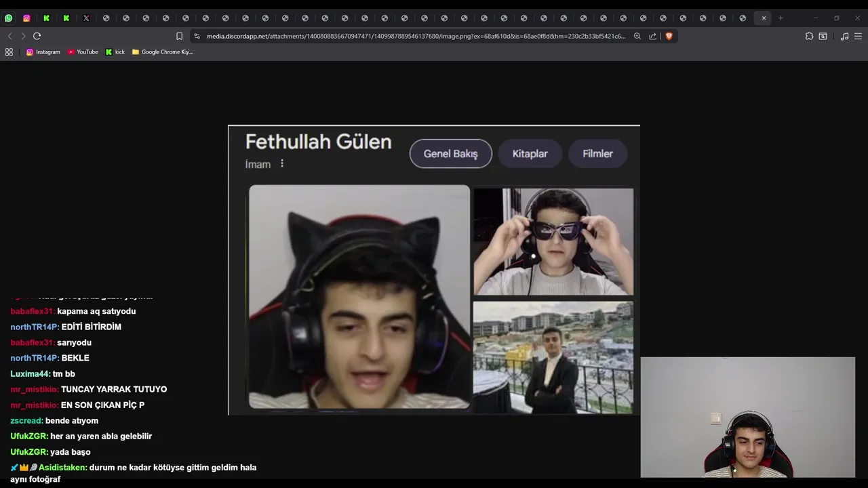Click UfukZGR beside her an yaren abla gelebilir
Viewport: 868px width, 488px height.
click(x=29, y=436)
